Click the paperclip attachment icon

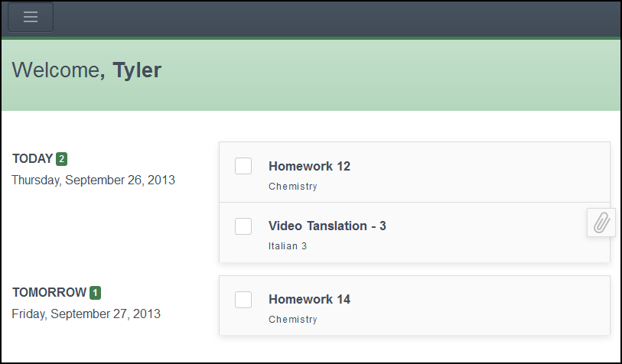(601, 223)
